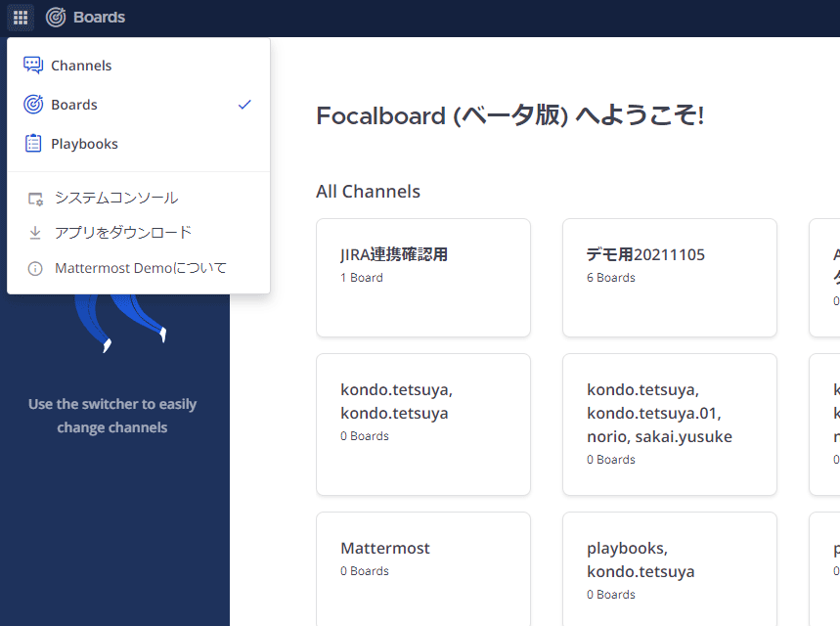Click the Focalboard (ベータ版) へようこそ! heading
Image resolution: width=840 pixels, height=626 pixels.
click(x=510, y=115)
